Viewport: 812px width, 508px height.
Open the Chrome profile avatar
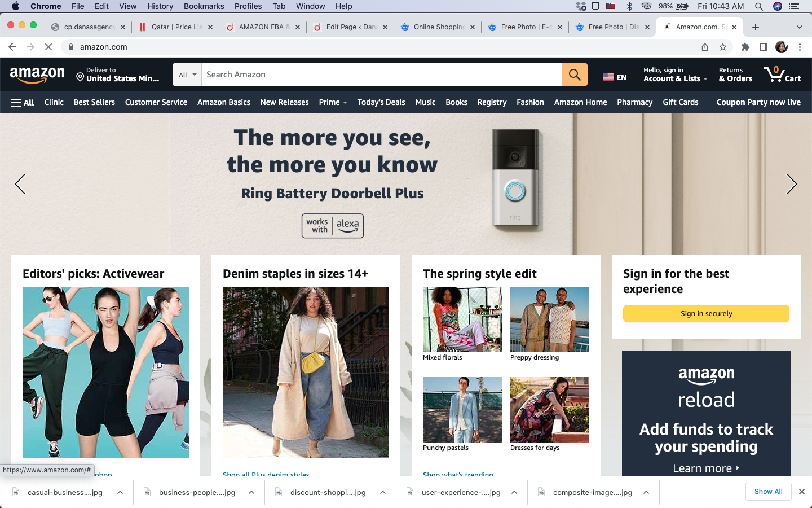[x=782, y=47]
